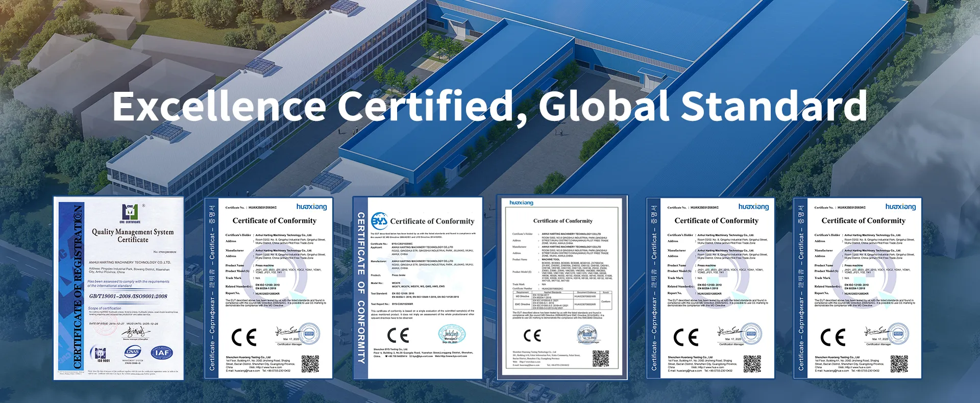The image size is (980, 403).
Task: Click the CNAS accreditation logo
Action: (x=133, y=352)
